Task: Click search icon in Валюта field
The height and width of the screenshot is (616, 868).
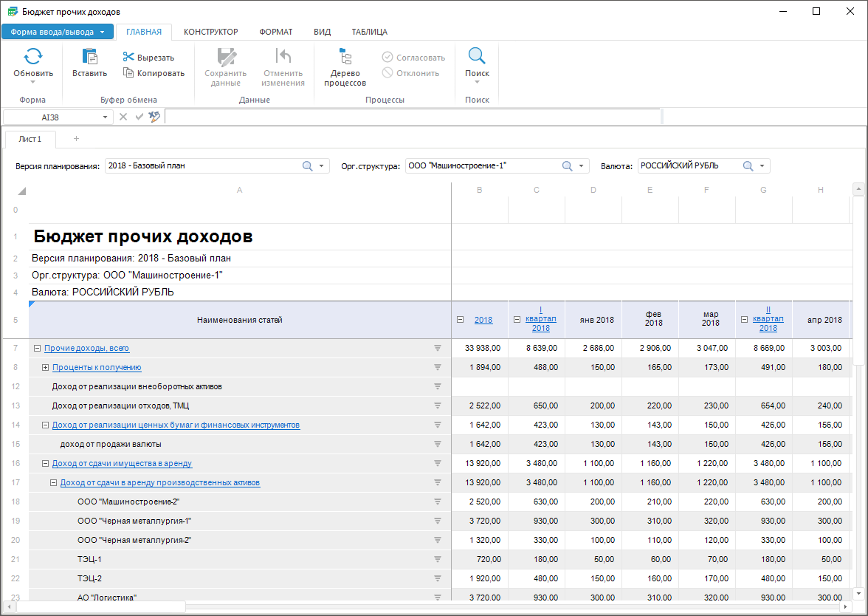Action: tap(748, 166)
